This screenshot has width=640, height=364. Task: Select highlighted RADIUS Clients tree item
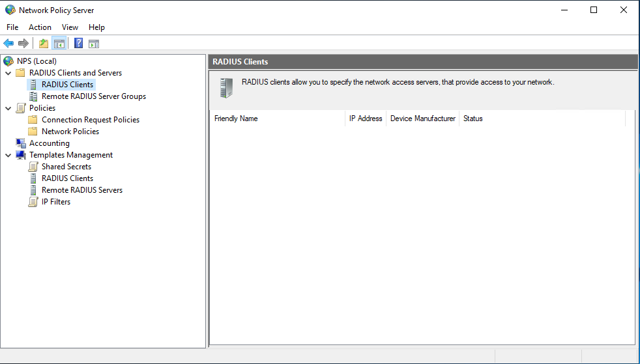[67, 85]
